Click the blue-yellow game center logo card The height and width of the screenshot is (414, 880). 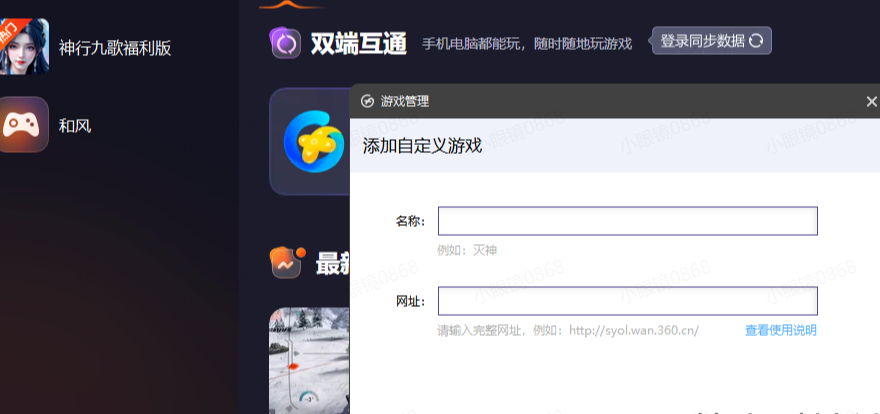tap(310, 141)
